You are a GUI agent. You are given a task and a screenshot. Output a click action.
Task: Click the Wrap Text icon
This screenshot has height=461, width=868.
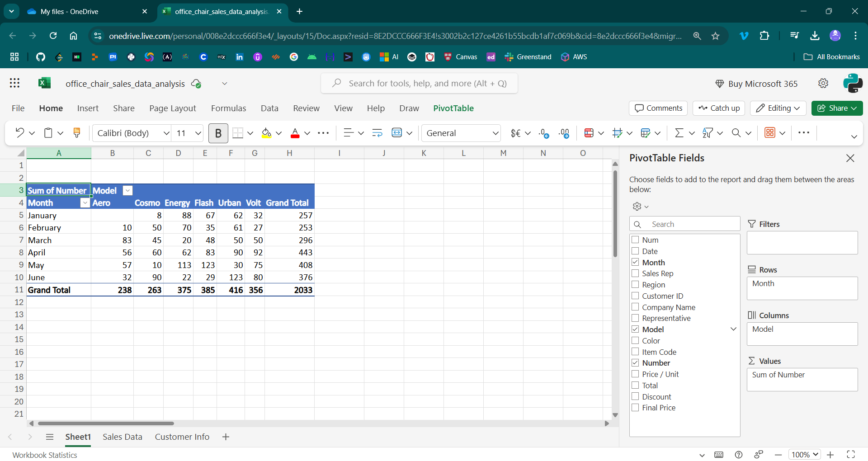point(377,133)
